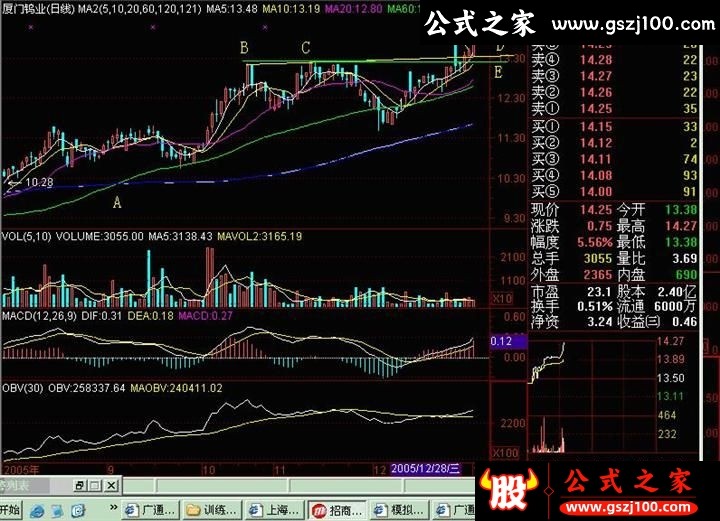
Task: Click the X100 OBV scale label
Action: point(505,452)
